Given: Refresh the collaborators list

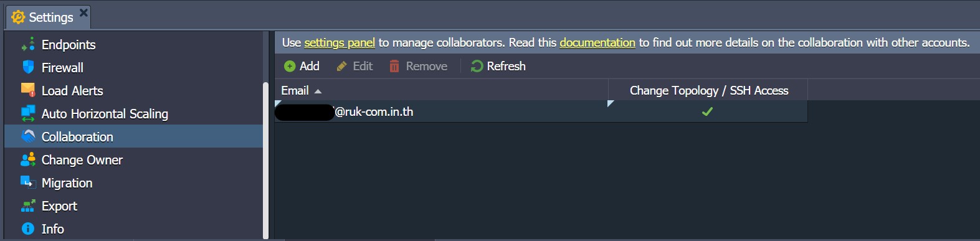Looking at the screenshot, I should tap(498, 66).
